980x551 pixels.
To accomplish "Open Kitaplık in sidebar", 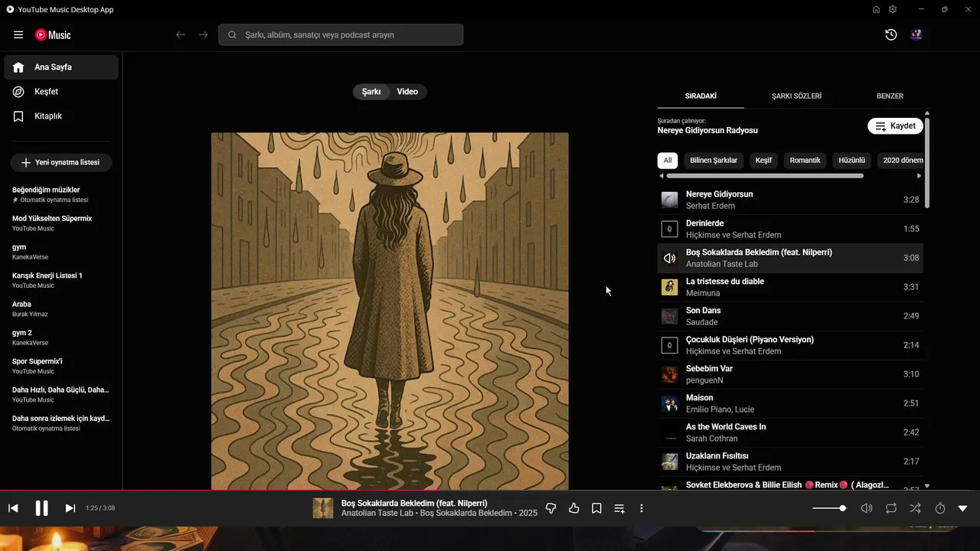I will click(61, 116).
